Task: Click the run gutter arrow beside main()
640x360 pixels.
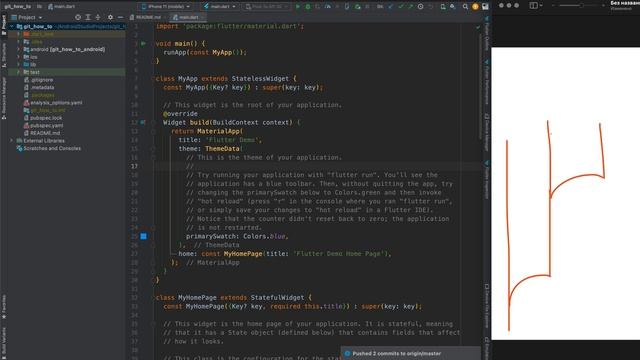Action: [x=143, y=43]
